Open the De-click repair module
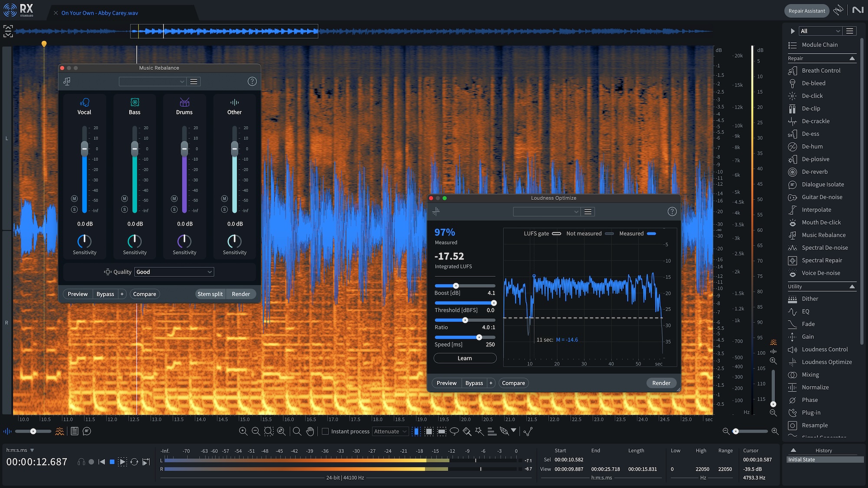This screenshot has height=488, width=868. 811,96
